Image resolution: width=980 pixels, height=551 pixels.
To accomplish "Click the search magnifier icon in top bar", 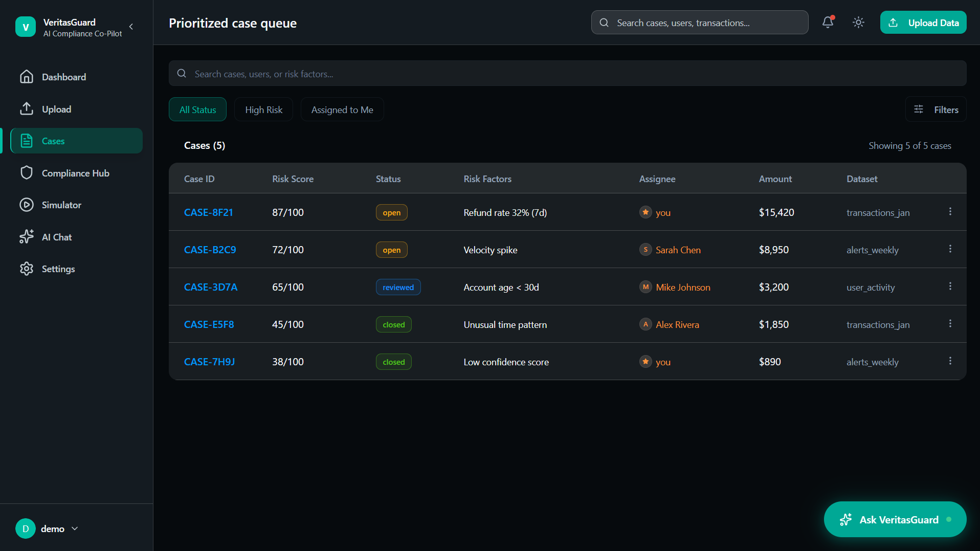I will point(604,23).
